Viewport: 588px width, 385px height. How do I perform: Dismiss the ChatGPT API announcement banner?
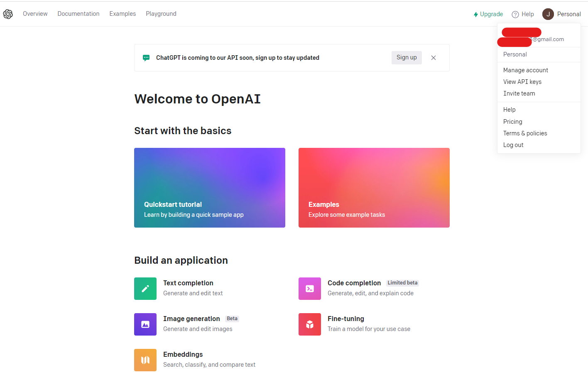point(434,58)
